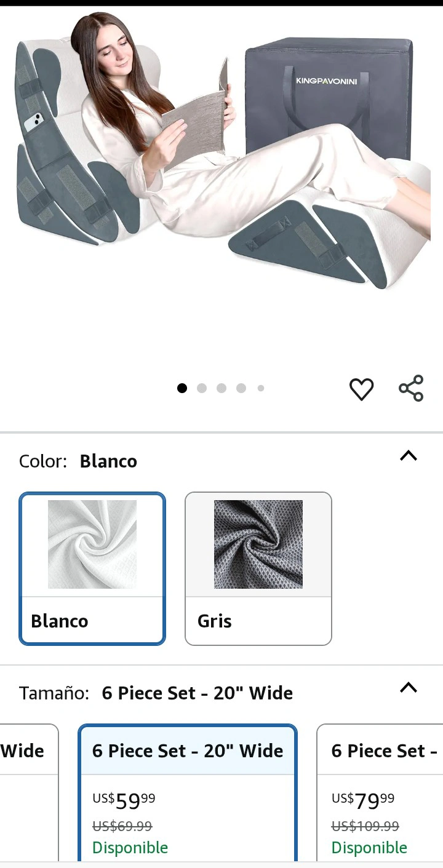Screen dimensions: 443x868
Task: Choose the US$79.99 6 Piece Set option
Action: (x=380, y=794)
